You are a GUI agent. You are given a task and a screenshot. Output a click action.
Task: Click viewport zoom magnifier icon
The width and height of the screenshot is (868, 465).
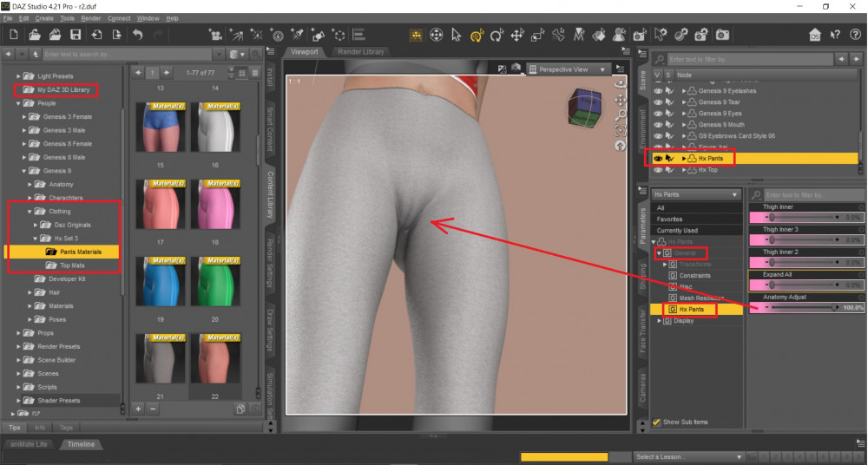pos(621,115)
